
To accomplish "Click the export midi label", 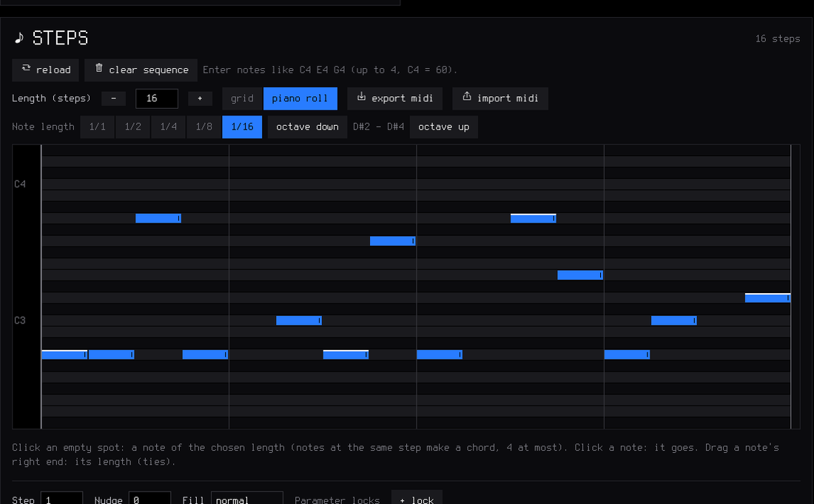I will [403, 98].
